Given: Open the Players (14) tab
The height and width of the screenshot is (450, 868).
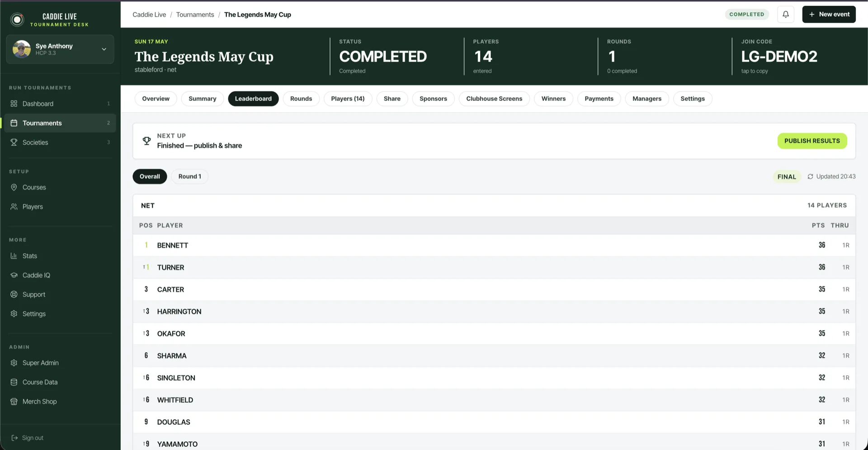Looking at the screenshot, I should (348, 99).
